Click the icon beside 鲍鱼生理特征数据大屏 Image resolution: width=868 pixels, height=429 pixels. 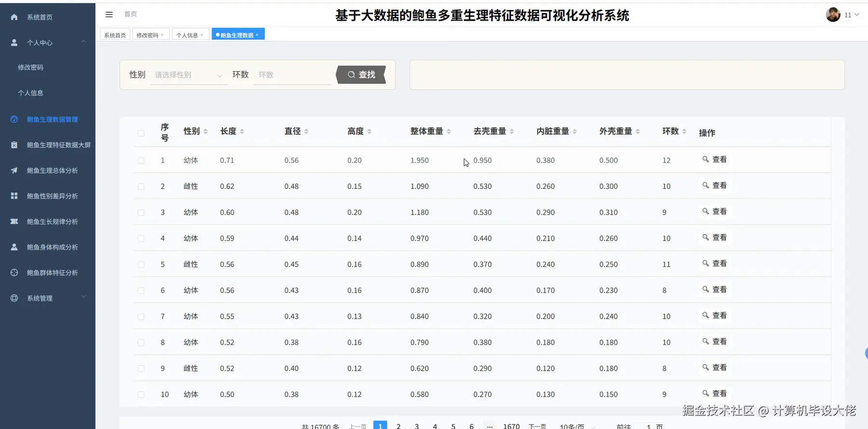pos(14,145)
